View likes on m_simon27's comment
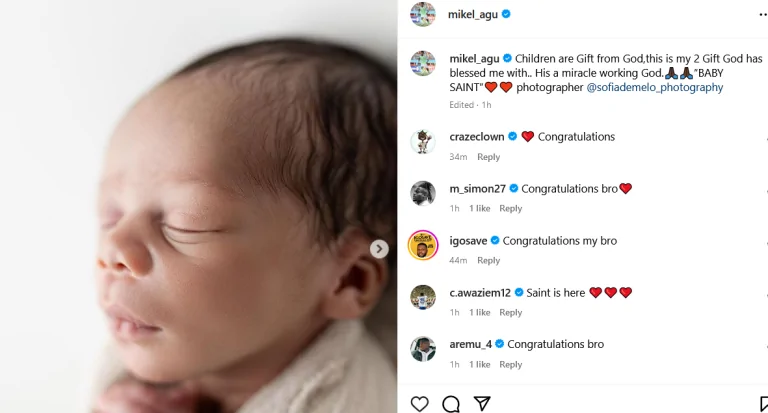The image size is (768, 413). pyautogui.click(x=480, y=209)
